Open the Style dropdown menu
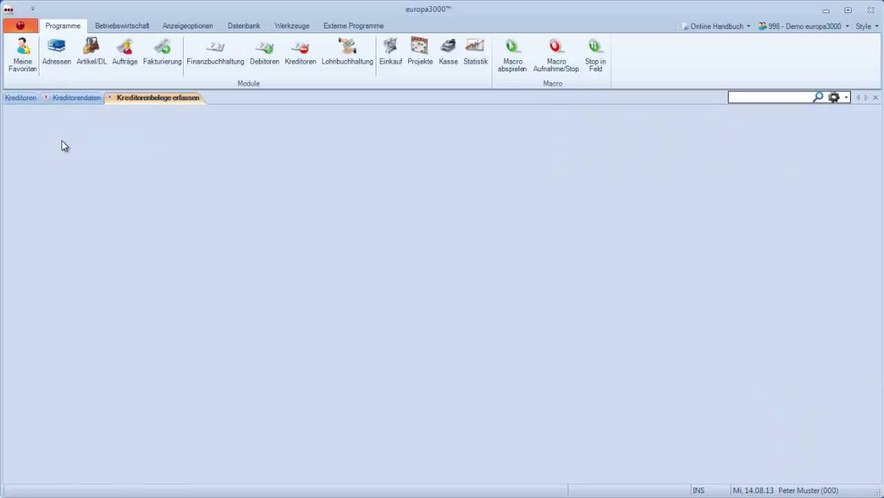 tap(865, 26)
